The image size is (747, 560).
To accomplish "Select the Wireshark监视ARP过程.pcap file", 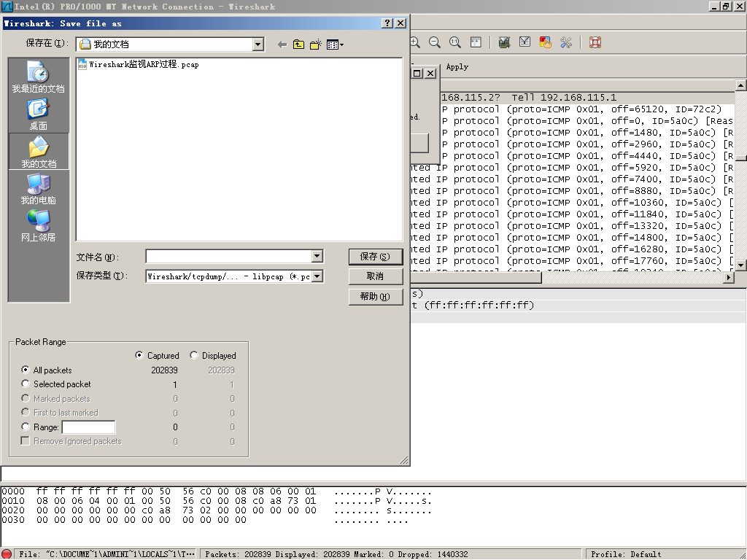I will [138, 64].
